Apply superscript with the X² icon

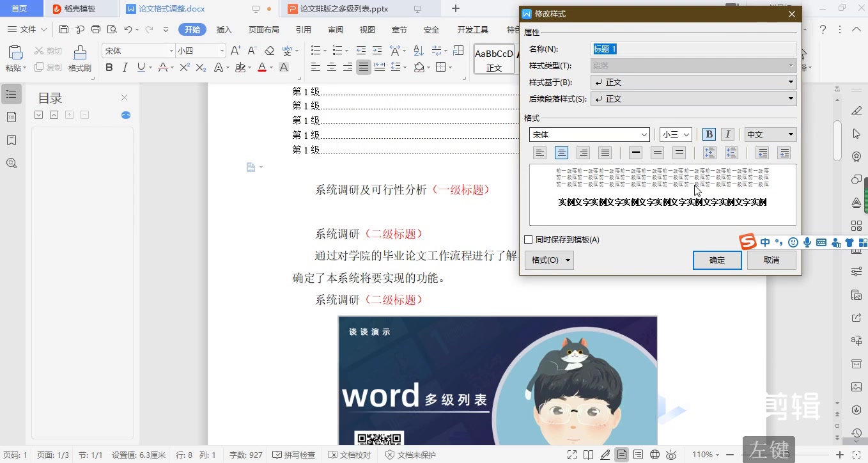(185, 67)
